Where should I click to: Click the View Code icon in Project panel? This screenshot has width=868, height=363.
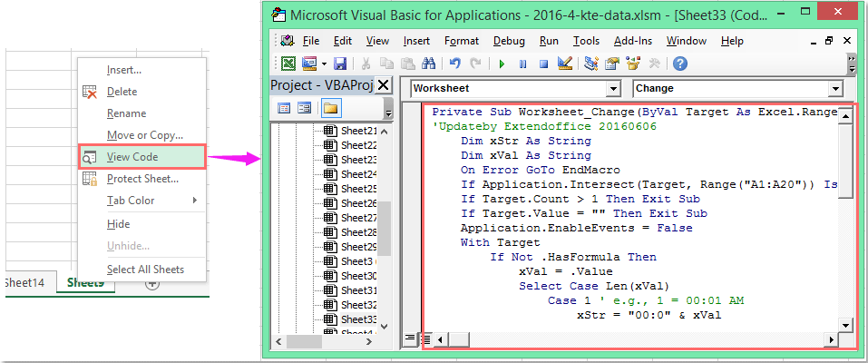pyautogui.click(x=284, y=108)
